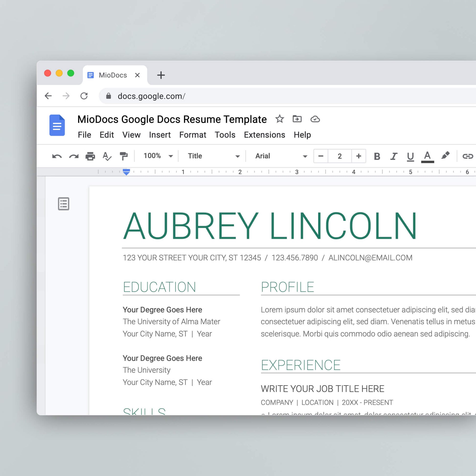Check document cloud save status
The width and height of the screenshot is (476, 476).
pyautogui.click(x=316, y=119)
